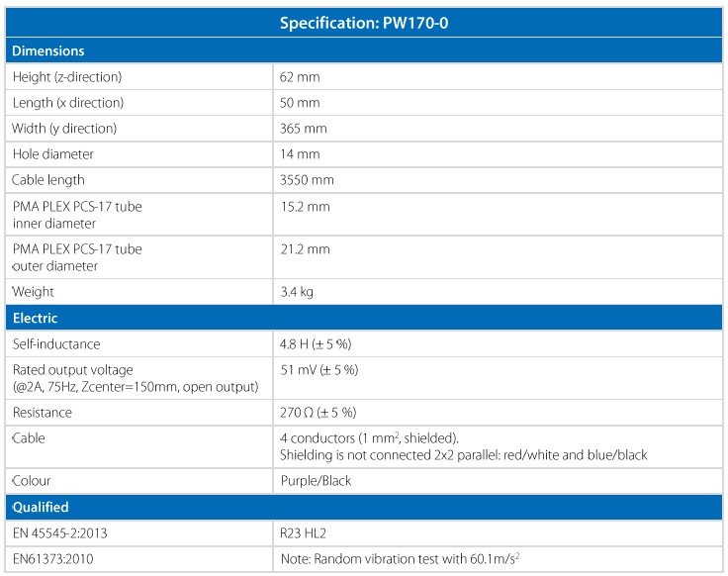Click the Length (x direction) label
728x576 pixels.
67,103
